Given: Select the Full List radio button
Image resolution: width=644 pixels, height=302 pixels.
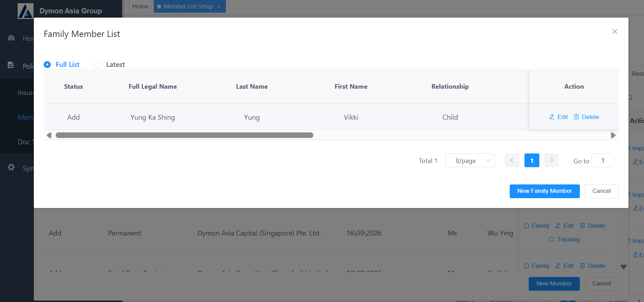Looking at the screenshot, I should click(47, 64).
